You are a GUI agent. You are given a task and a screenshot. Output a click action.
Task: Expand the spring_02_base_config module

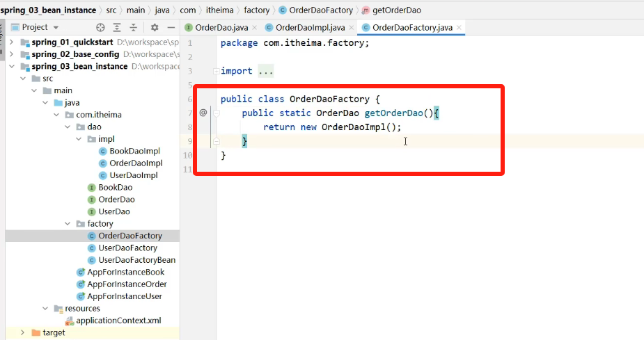[x=12, y=54]
